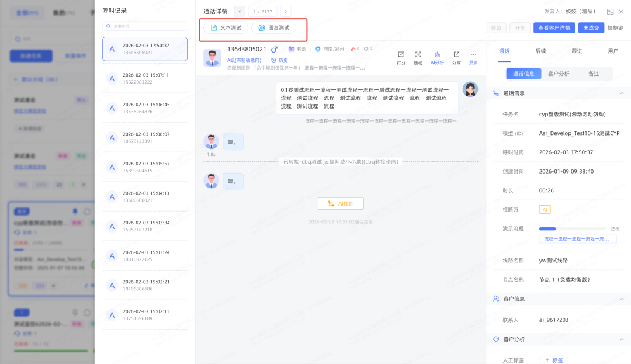Screen dimensions: 631x364
Task: Open the 质检 quality check icon
Action: 418,54
